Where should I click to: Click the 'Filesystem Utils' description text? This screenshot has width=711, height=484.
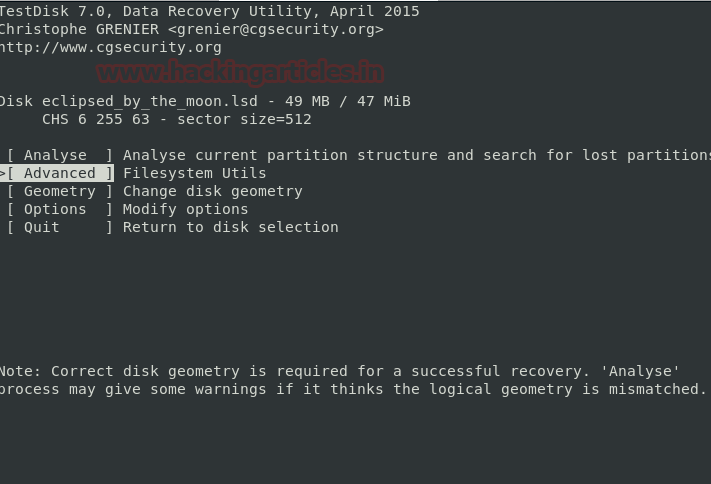pyautogui.click(x=194, y=173)
